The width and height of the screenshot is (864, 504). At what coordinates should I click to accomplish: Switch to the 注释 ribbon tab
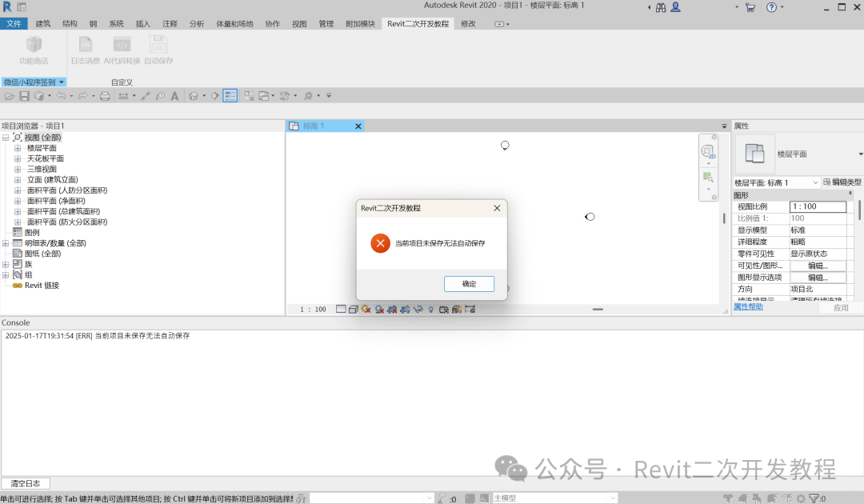point(170,24)
